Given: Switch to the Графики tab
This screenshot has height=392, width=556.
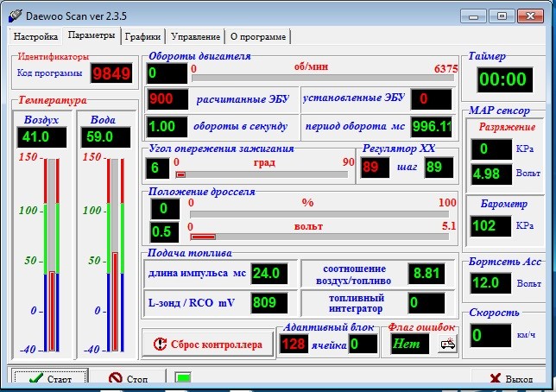Looking at the screenshot, I should coord(142,36).
